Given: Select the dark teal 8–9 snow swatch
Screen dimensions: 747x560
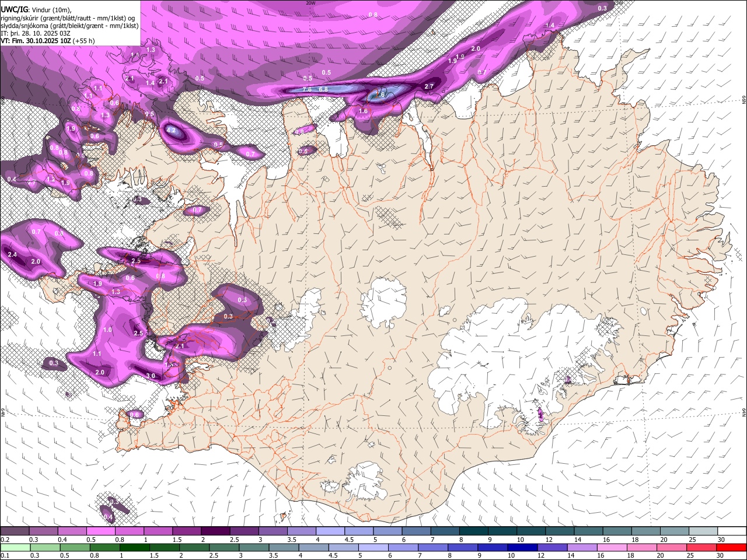Looking at the screenshot, I should click(474, 531).
